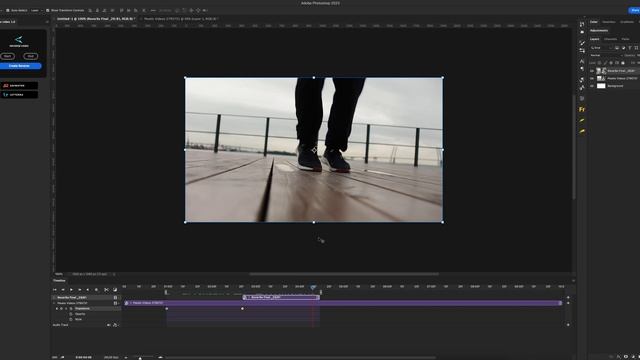
Task: Click the transform reference point crosshair
Action: (x=314, y=150)
